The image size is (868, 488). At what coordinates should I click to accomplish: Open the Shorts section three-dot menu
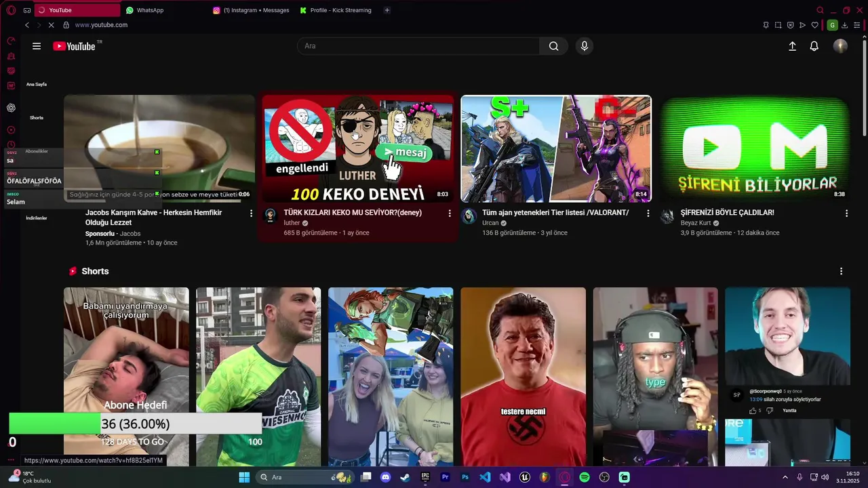(841, 271)
